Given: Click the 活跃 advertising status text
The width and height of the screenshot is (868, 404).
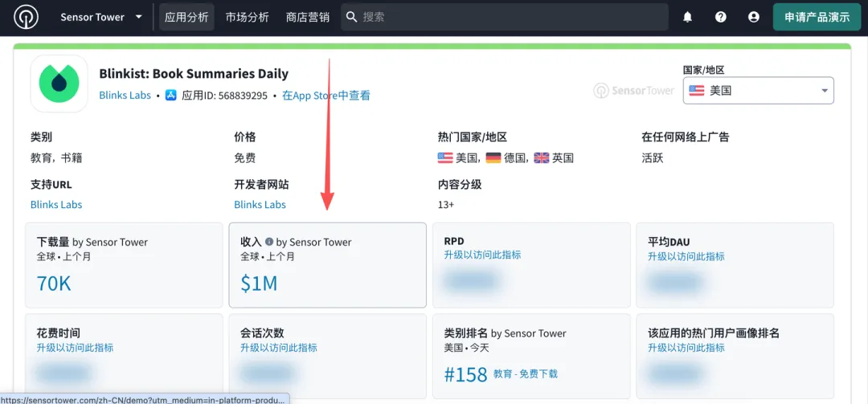Looking at the screenshot, I should click(x=652, y=158).
